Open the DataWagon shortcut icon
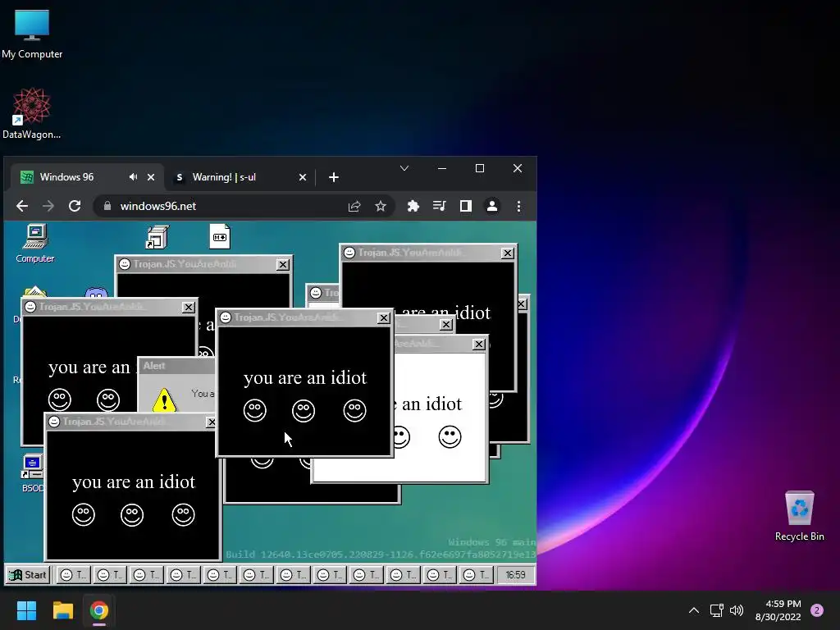Viewport: 840px width, 630px height. click(32, 113)
